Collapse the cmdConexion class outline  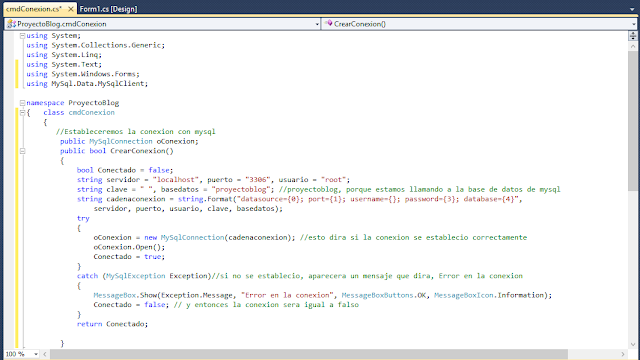22,113
